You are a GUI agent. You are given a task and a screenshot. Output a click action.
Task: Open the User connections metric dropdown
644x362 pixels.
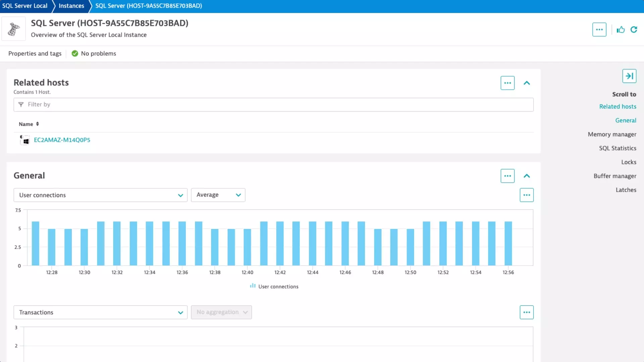tap(100, 195)
